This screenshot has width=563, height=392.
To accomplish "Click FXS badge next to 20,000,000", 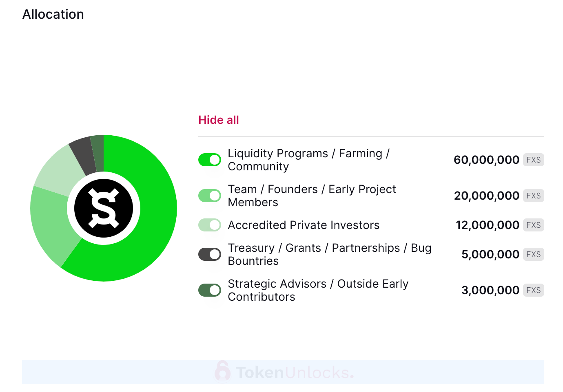I will pyautogui.click(x=534, y=196).
